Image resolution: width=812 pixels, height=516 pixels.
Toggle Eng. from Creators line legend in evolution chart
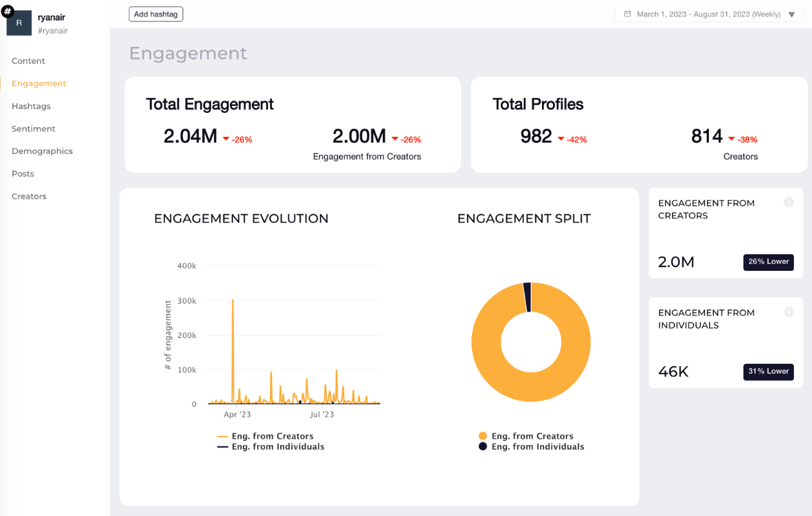(266, 436)
